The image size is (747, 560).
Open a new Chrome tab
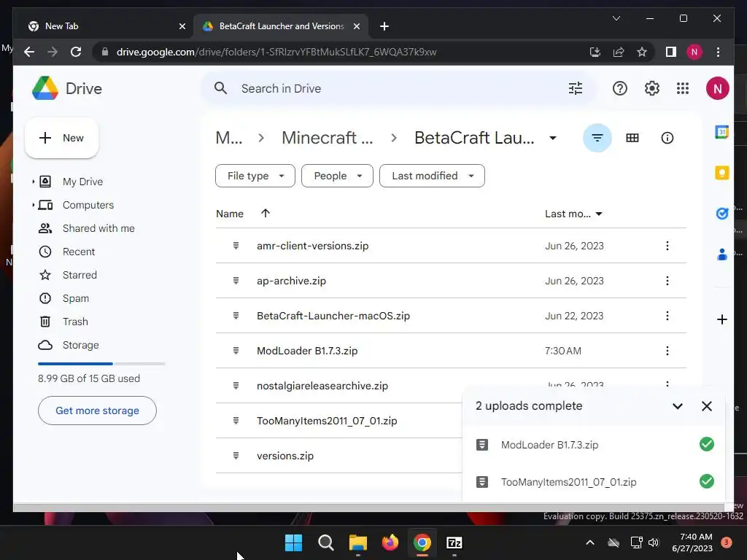click(x=384, y=26)
